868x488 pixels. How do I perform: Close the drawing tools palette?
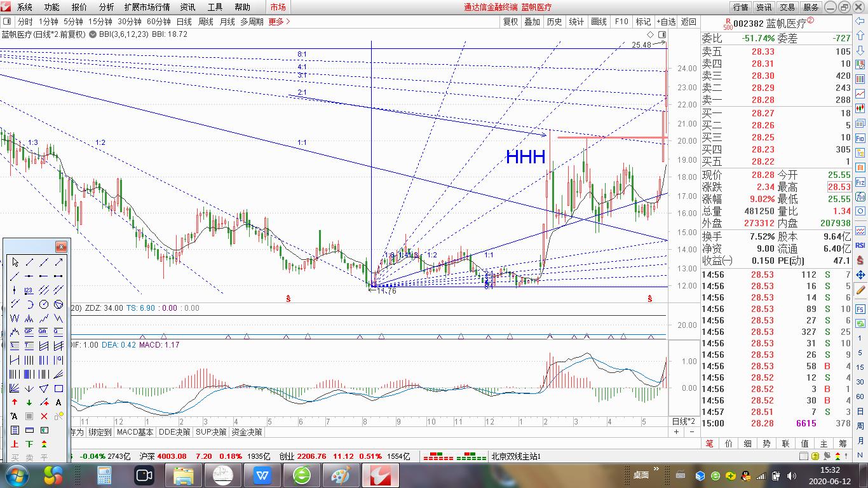pyautogui.click(x=61, y=247)
